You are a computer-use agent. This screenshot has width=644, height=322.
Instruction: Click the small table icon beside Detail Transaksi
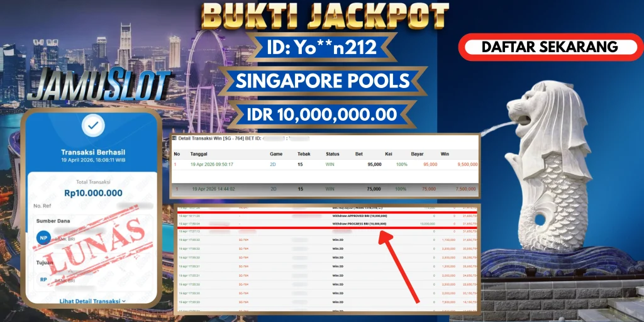click(x=174, y=138)
